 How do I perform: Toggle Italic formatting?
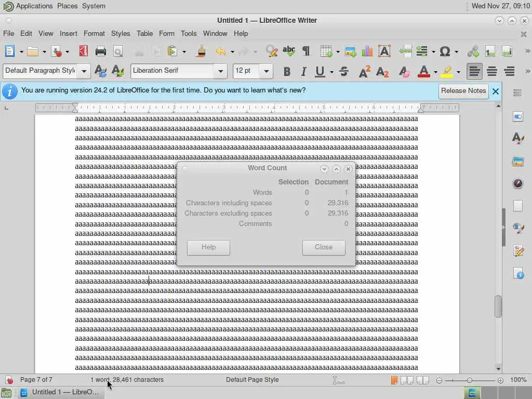[303, 72]
